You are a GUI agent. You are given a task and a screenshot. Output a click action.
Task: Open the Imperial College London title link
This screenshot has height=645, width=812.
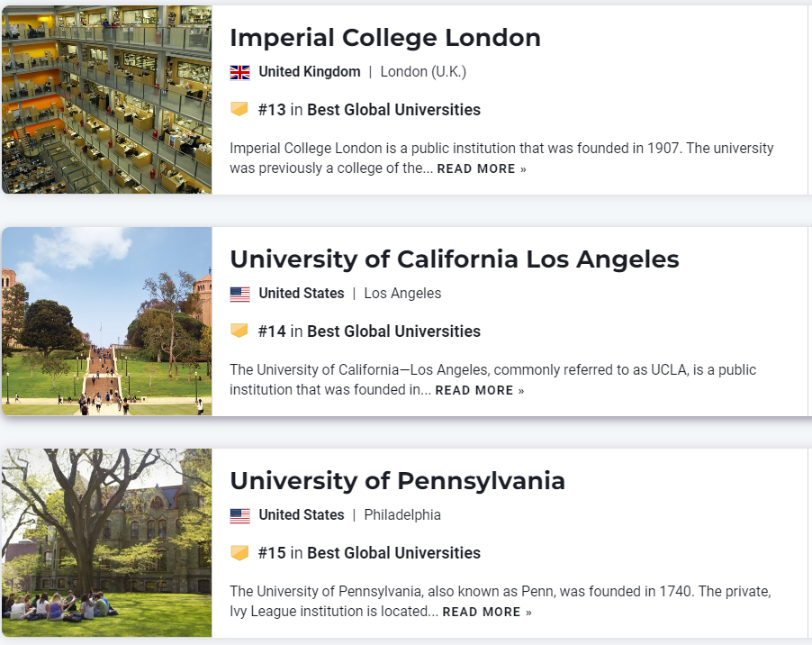(384, 38)
